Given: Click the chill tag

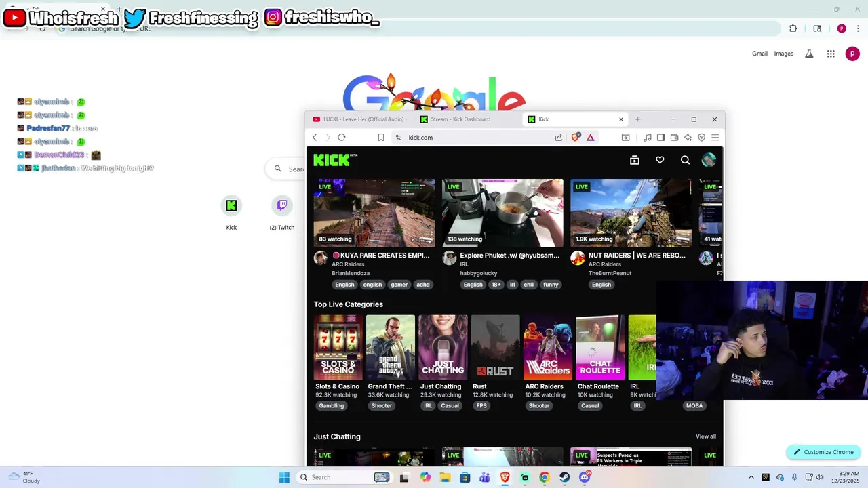Looking at the screenshot, I should pyautogui.click(x=529, y=285).
